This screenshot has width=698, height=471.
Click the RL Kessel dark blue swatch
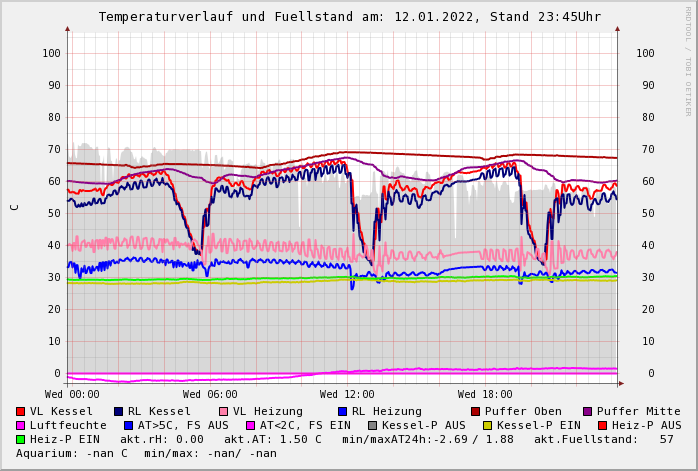tap(118, 412)
